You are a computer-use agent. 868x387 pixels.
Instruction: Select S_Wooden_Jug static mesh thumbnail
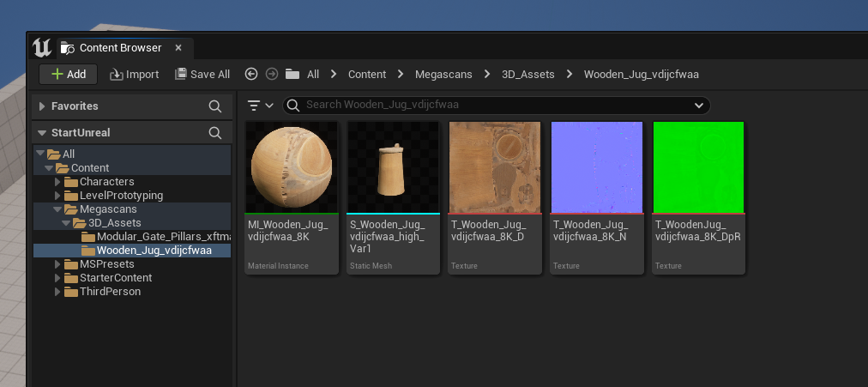(393, 167)
